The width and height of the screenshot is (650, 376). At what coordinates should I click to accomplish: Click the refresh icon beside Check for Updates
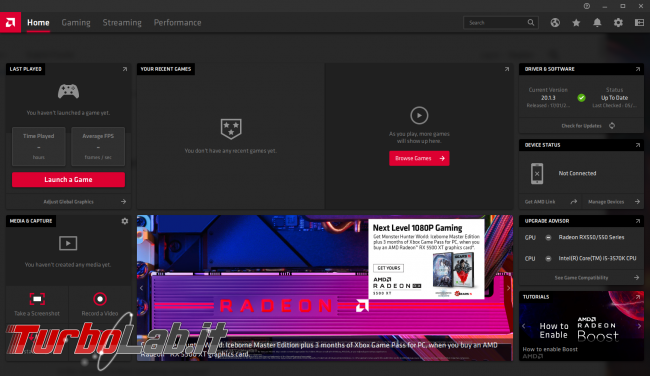pyautogui.click(x=612, y=126)
